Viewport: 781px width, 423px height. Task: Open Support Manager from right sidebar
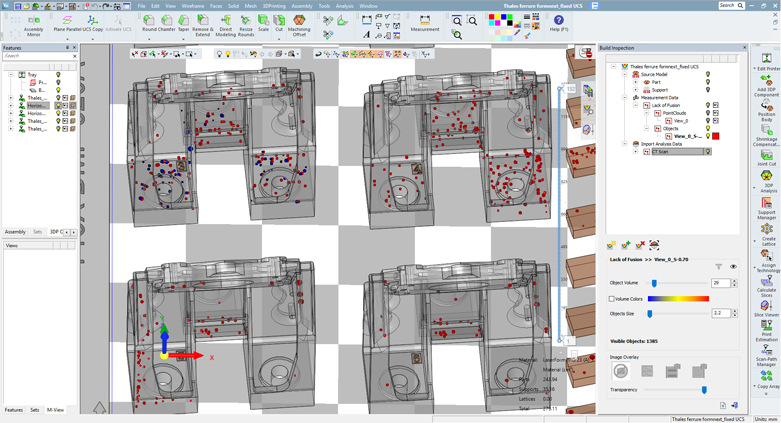767,207
